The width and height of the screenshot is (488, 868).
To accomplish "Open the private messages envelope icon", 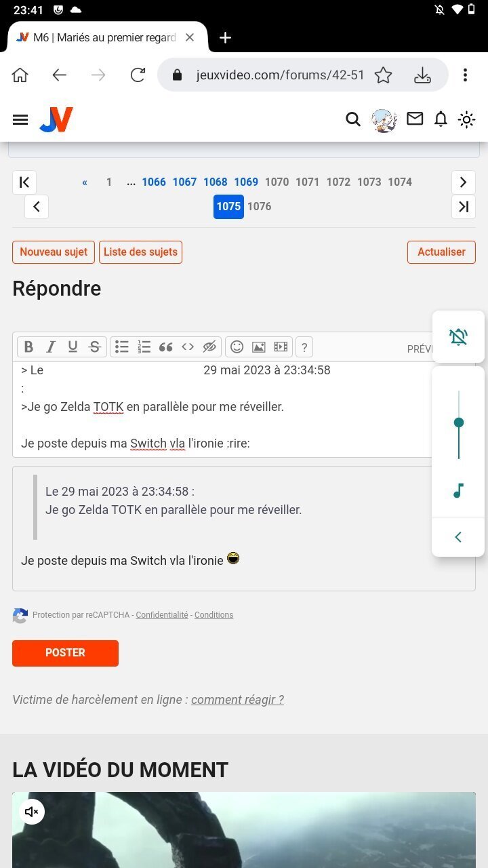I will tap(415, 119).
